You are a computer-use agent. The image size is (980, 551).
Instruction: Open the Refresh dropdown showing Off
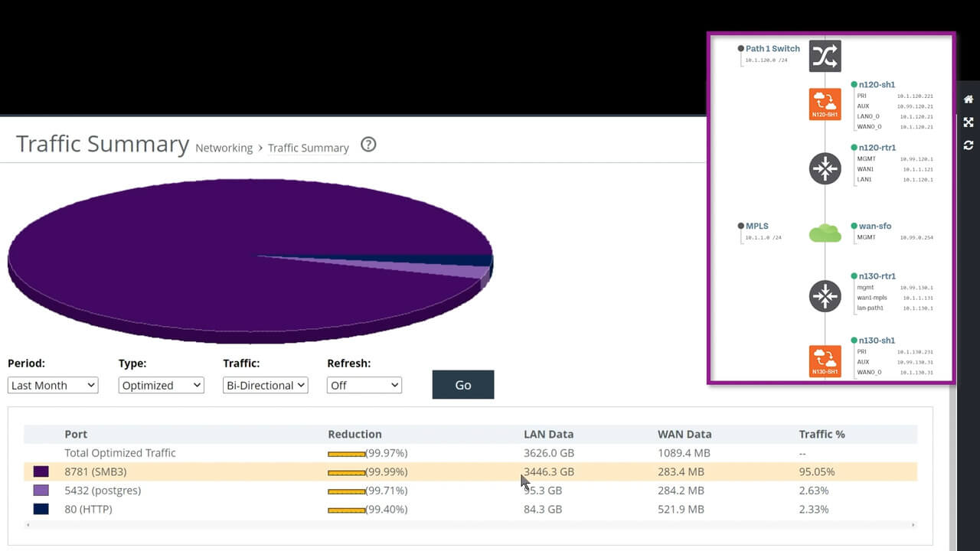coord(364,385)
